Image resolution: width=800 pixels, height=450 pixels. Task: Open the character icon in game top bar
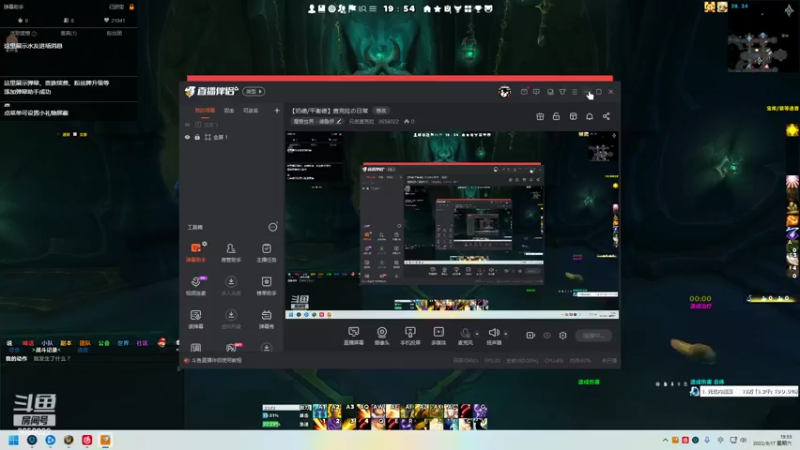pyautogui.click(x=312, y=9)
